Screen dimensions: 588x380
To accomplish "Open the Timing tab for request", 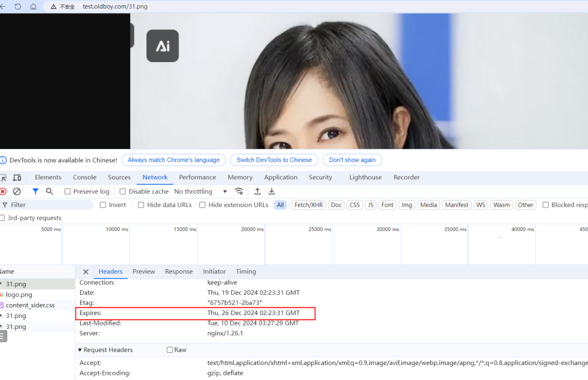I will [x=246, y=271].
